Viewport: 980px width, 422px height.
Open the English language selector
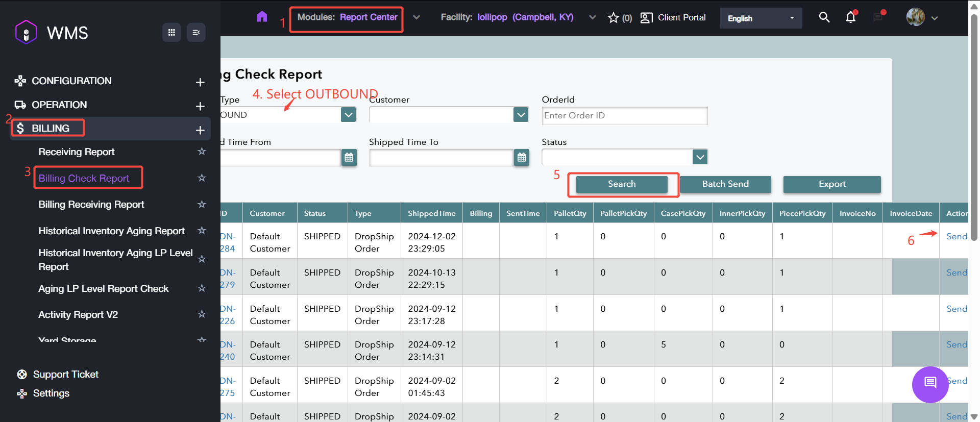(x=761, y=18)
